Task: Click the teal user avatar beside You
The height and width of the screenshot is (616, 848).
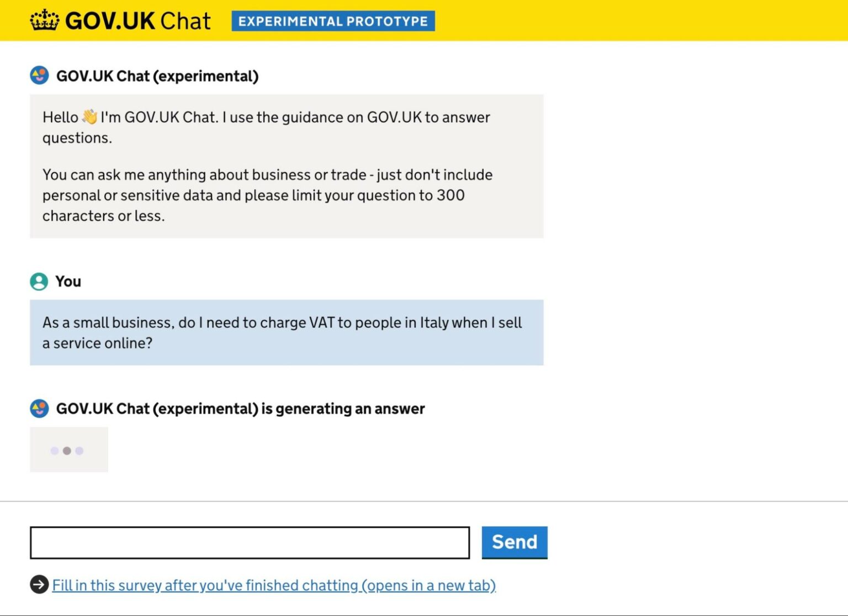Action: click(x=38, y=282)
